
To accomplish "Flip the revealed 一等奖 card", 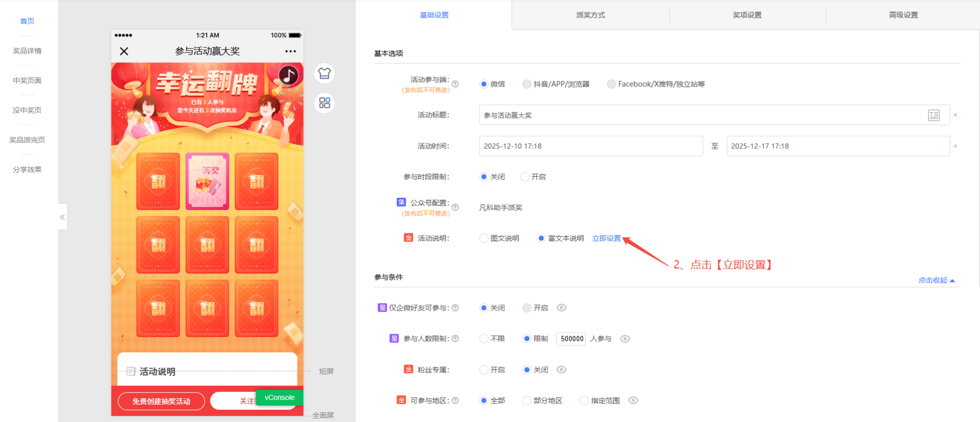I will pos(207,181).
